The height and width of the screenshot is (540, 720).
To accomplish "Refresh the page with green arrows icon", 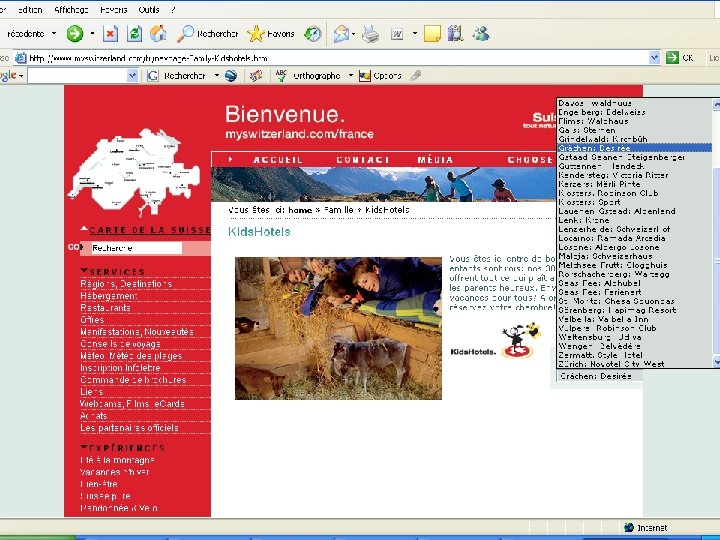I will tap(135, 34).
